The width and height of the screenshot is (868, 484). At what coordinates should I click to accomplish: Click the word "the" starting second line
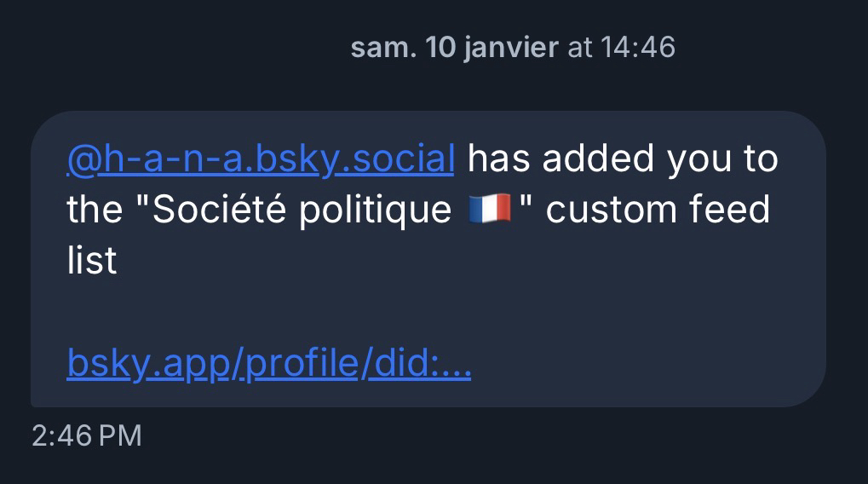95,210
